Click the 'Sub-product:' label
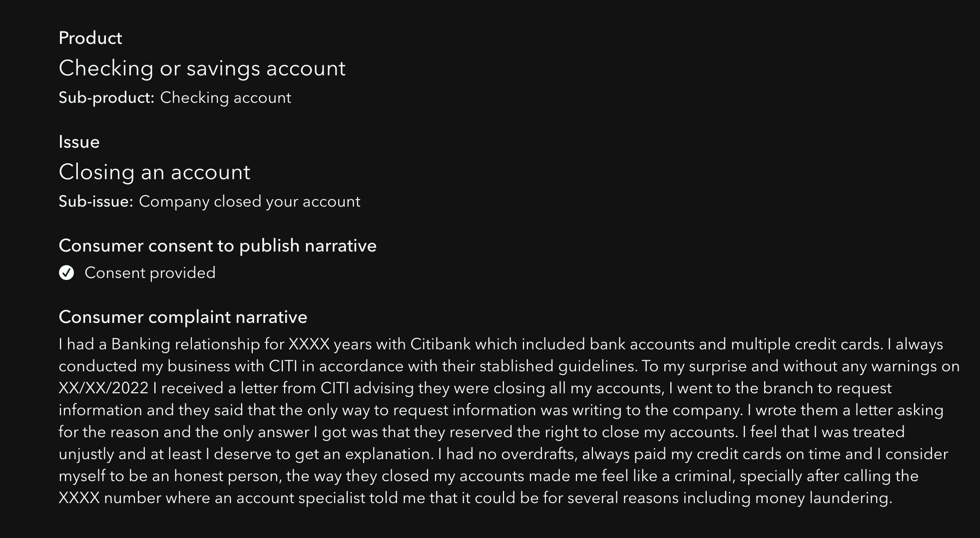The height and width of the screenshot is (538, 980). pyautogui.click(x=106, y=98)
